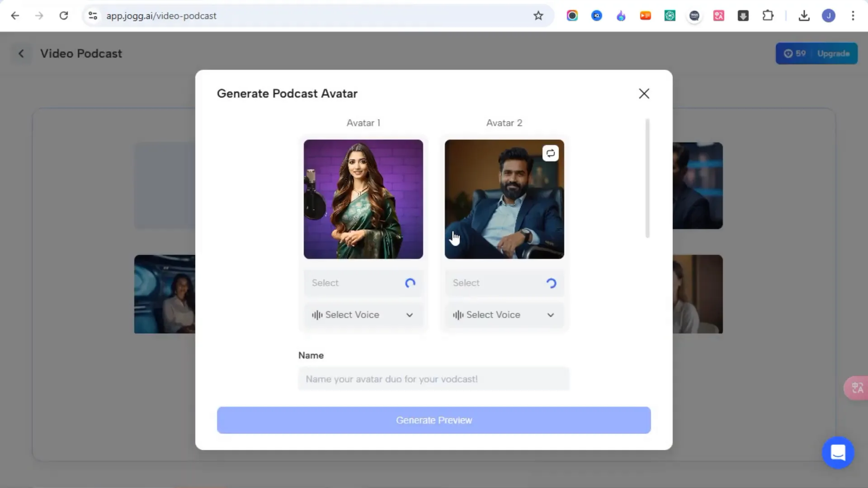Screen dimensions: 868x488
Task: Go back from Video Podcast page
Action: pyautogui.click(x=21, y=54)
